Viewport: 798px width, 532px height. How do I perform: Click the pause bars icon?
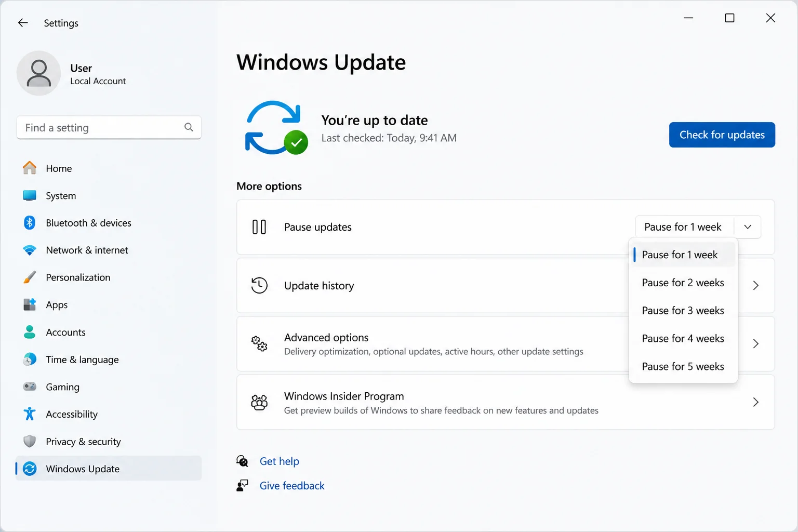[x=259, y=227]
